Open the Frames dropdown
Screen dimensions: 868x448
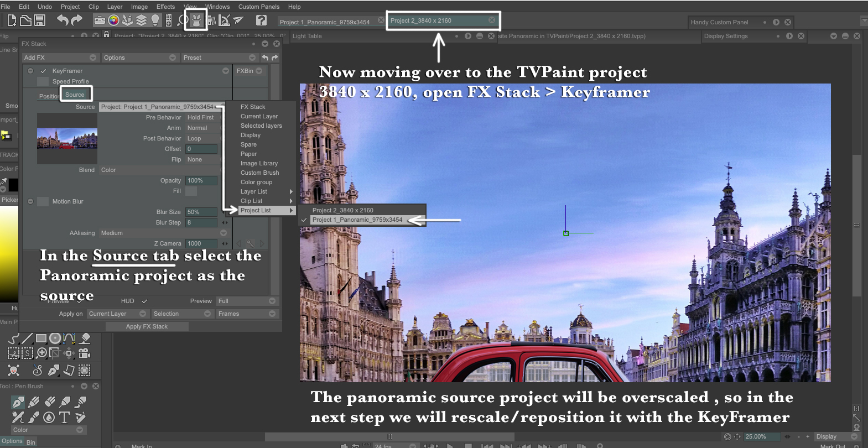(x=247, y=314)
